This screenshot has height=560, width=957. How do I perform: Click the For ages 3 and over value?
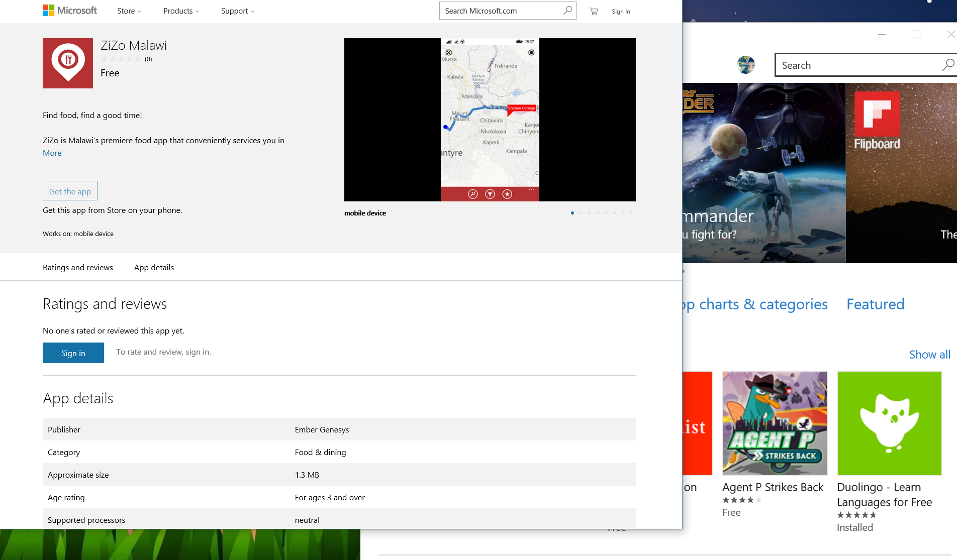330,498
